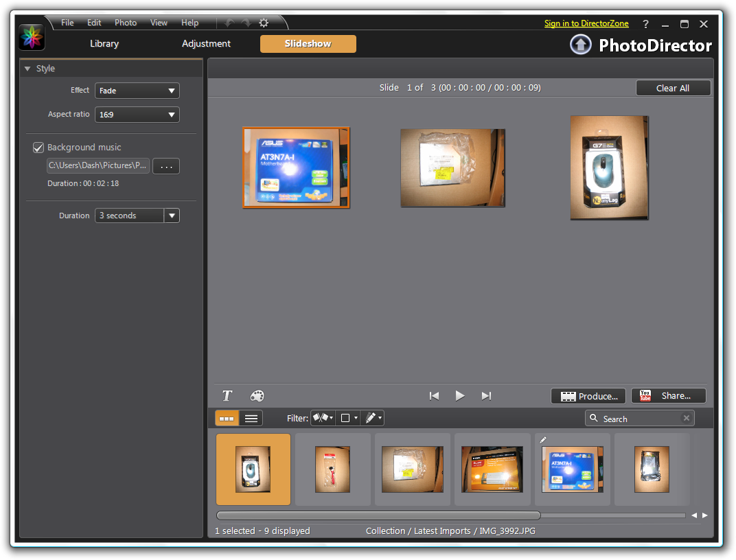Switch to list view mode
This screenshot has height=560, width=736.
(x=251, y=418)
